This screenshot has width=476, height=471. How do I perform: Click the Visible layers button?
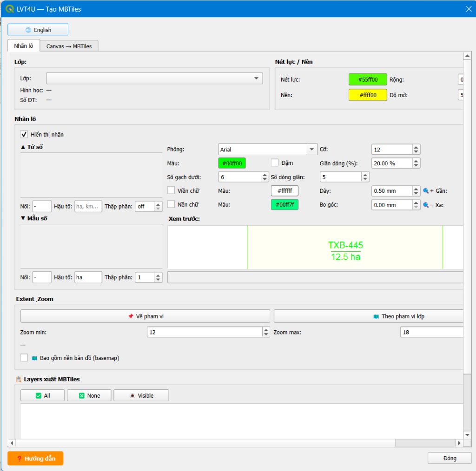141,395
